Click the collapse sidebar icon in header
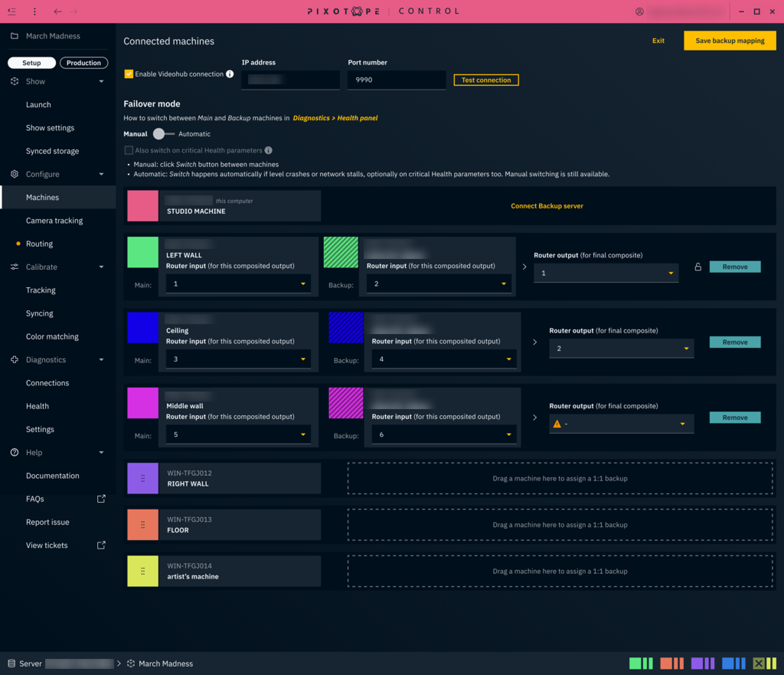This screenshot has width=784, height=675. (x=12, y=11)
